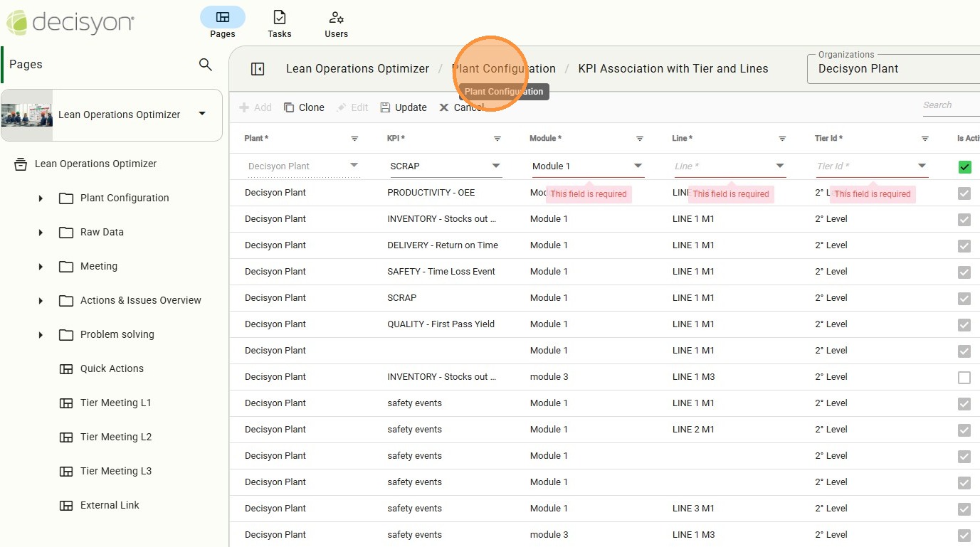Toggle the sidebar collapse panel icon
The image size is (980, 547).
(258, 69)
